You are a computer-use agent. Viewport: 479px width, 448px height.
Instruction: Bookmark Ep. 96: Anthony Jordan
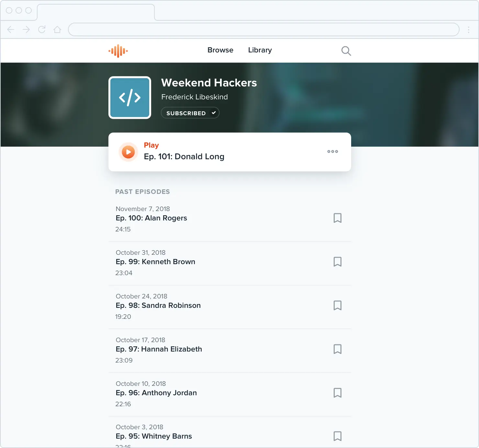pyautogui.click(x=337, y=393)
